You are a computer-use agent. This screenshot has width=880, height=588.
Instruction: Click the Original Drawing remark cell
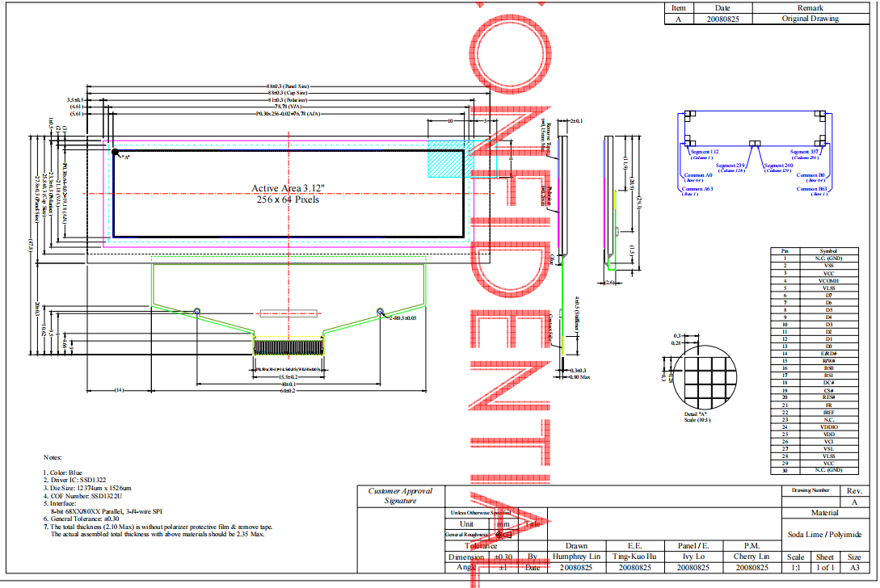coord(810,19)
